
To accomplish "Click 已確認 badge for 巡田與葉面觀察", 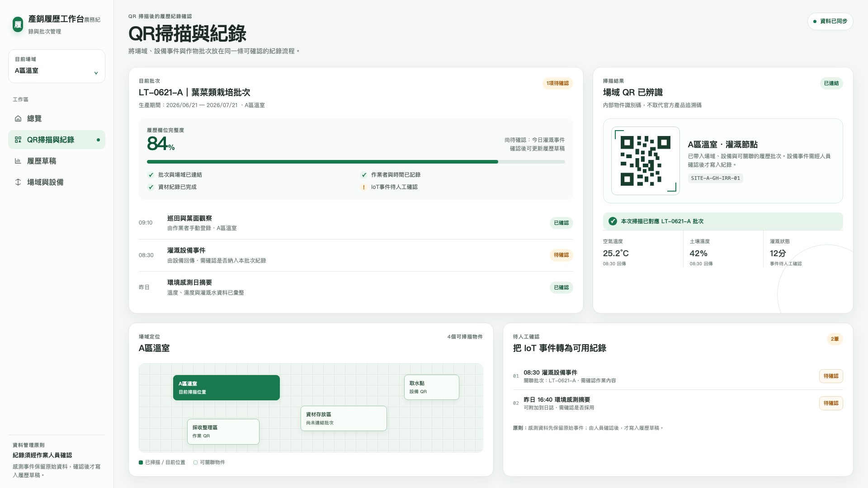I will point(561,223).
